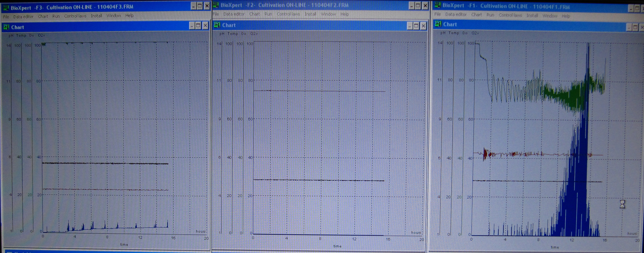This screenshot has height=253, width=644.
Task: Close the F3 Chart sub-window
Action: click(x=205, y=26)
